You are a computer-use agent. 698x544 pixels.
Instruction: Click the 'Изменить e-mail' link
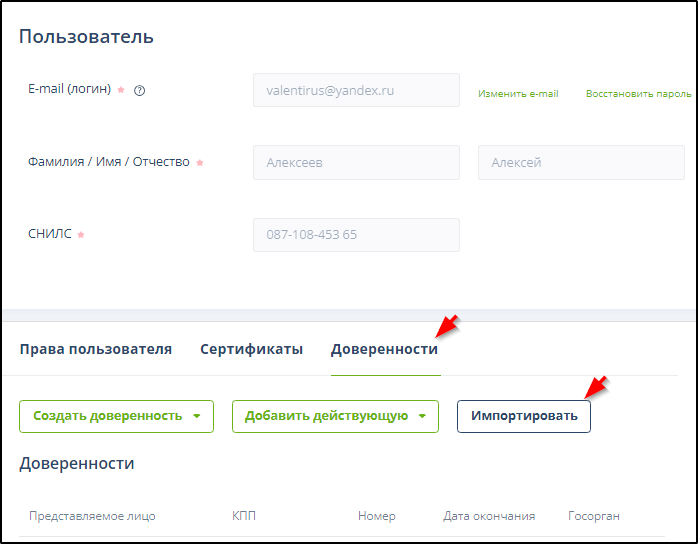(518, 94)
